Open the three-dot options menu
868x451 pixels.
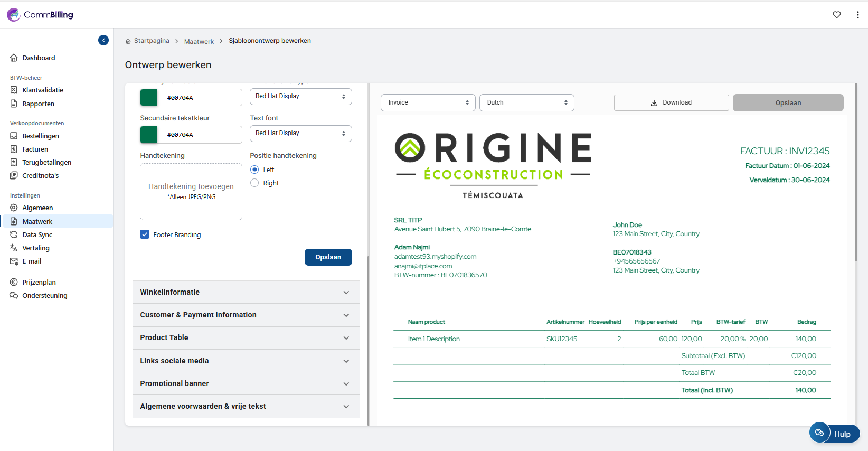(857, 15)
